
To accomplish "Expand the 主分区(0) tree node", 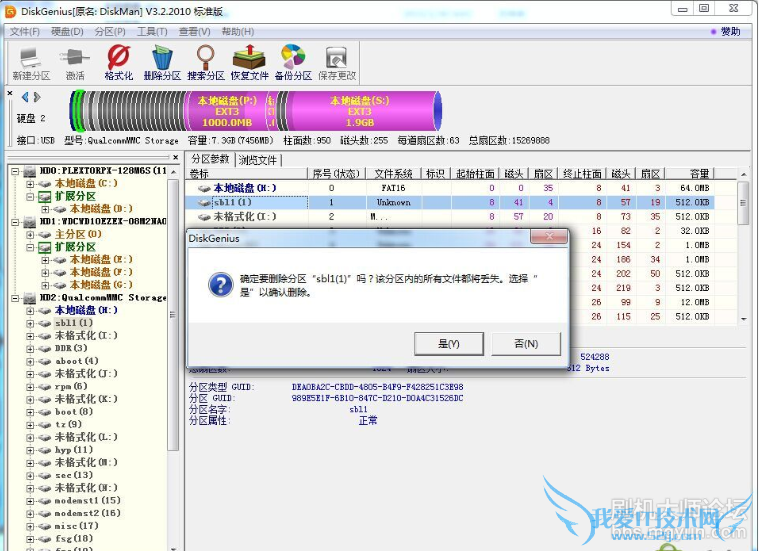I will coord(30,234).
